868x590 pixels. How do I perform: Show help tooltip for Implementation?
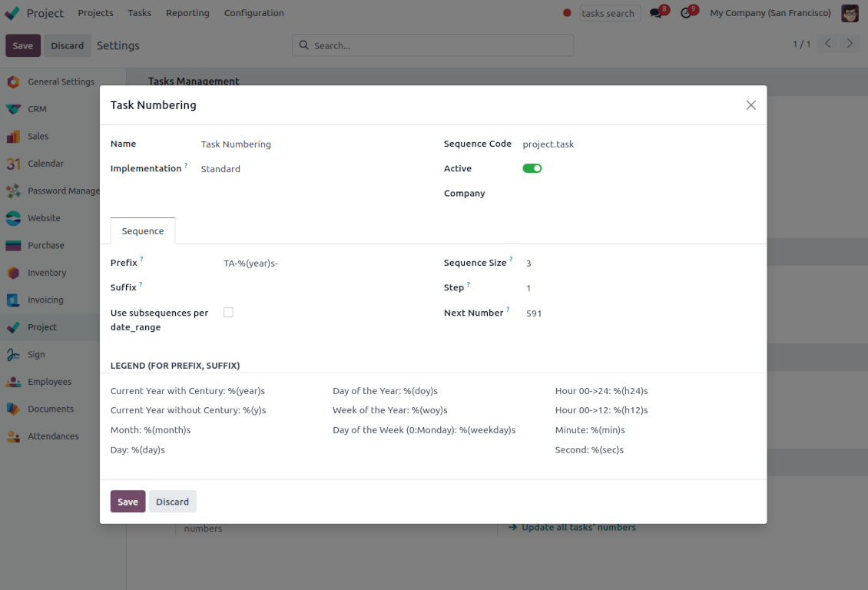(x=186, y=165)
